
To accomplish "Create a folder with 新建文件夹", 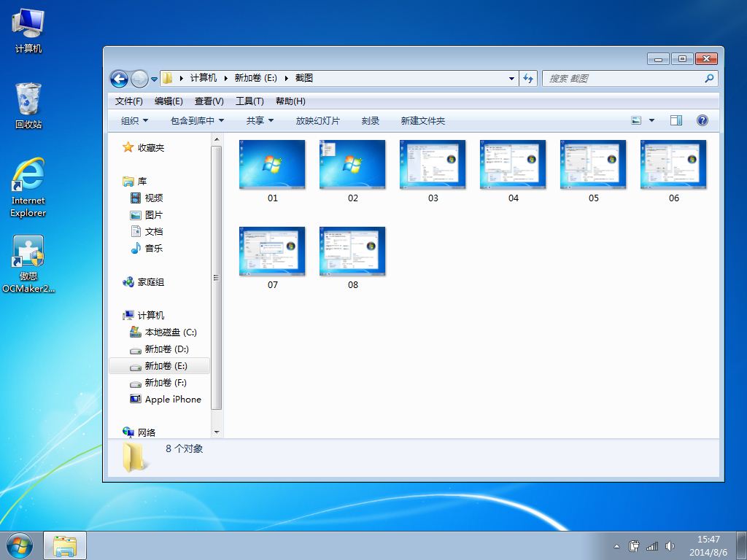I will [x=422, y=121].
